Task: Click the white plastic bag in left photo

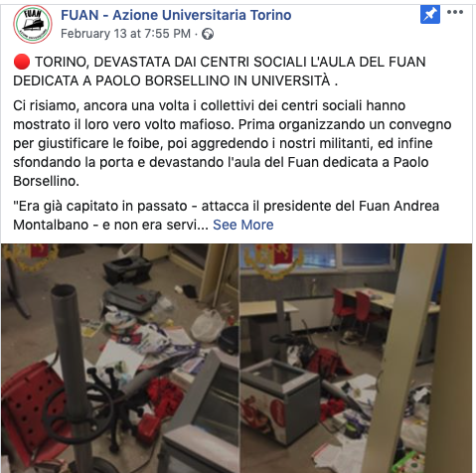Action: (208, 325)
